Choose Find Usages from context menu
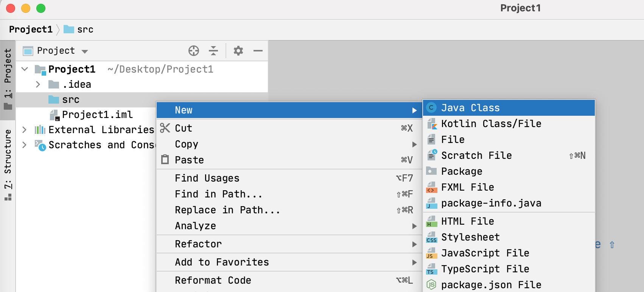644x292 pixels. tap(289, 178)
